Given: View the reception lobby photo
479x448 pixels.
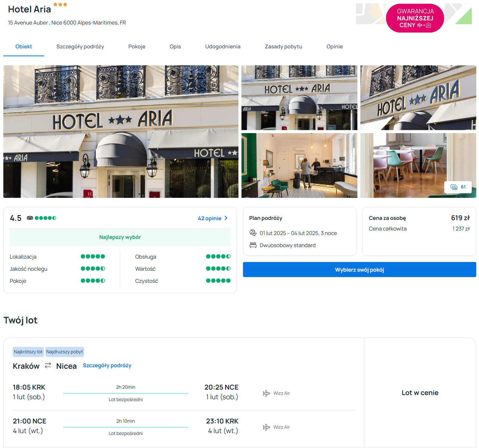Looking at the screenshot, I should 299,165.
